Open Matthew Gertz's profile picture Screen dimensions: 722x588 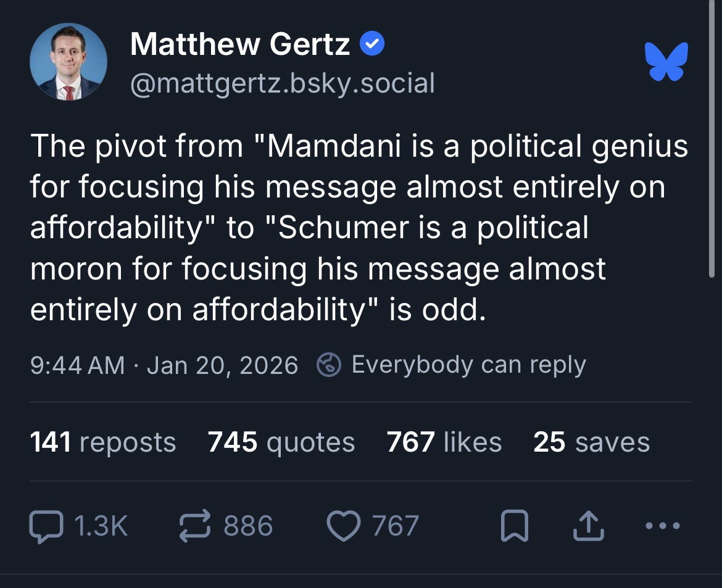(68, 62)
